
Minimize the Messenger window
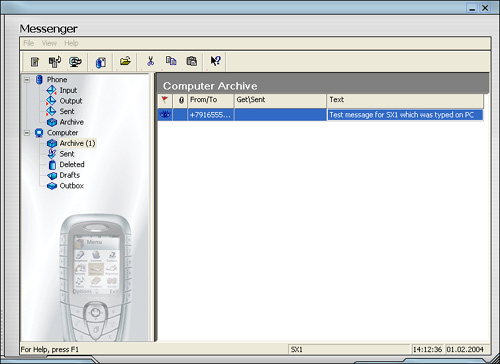point(472,8)
